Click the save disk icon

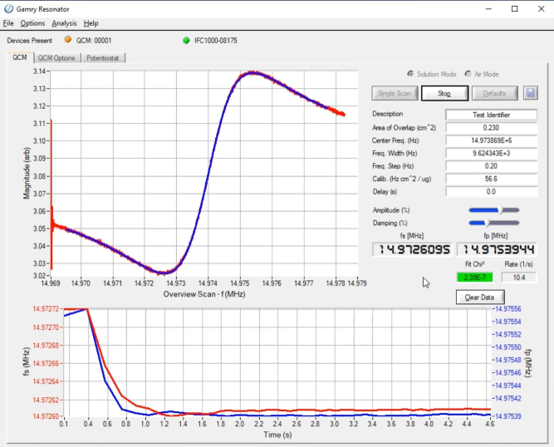point(530,93)
